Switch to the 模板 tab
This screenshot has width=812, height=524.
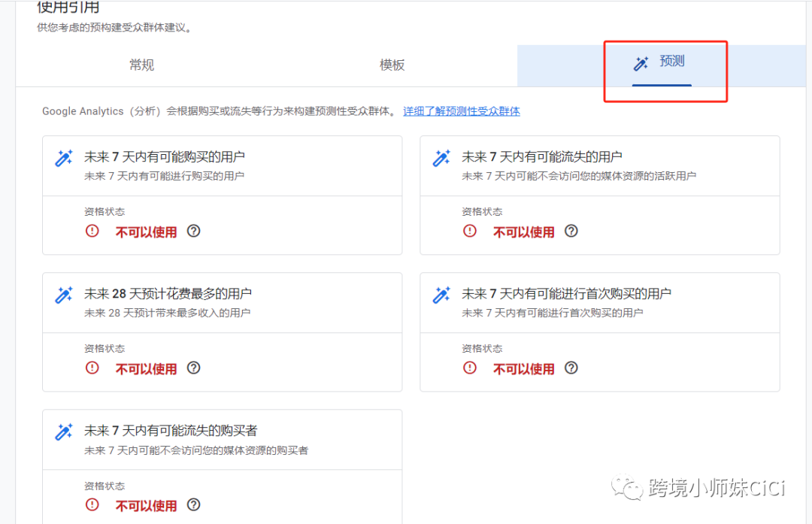392,65
